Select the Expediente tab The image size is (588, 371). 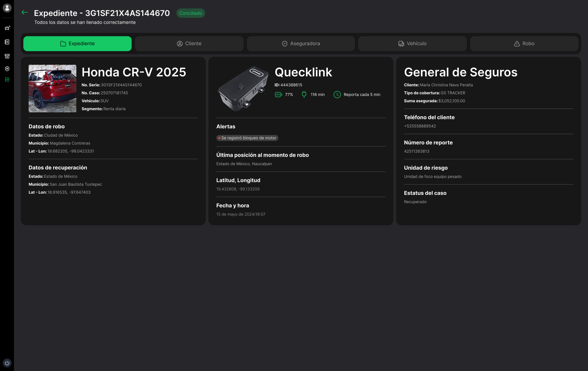click(77, 44)
